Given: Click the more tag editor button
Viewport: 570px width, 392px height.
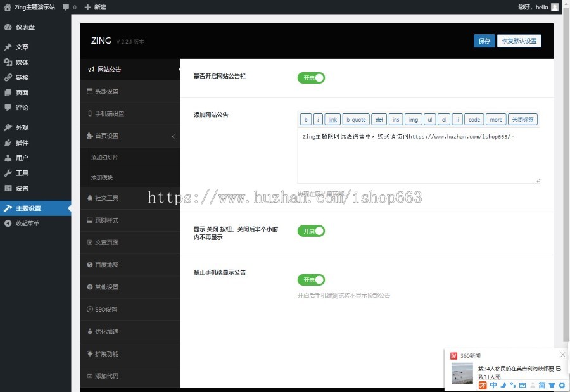Looking at the screenshot, I should [x=496, y=119].
